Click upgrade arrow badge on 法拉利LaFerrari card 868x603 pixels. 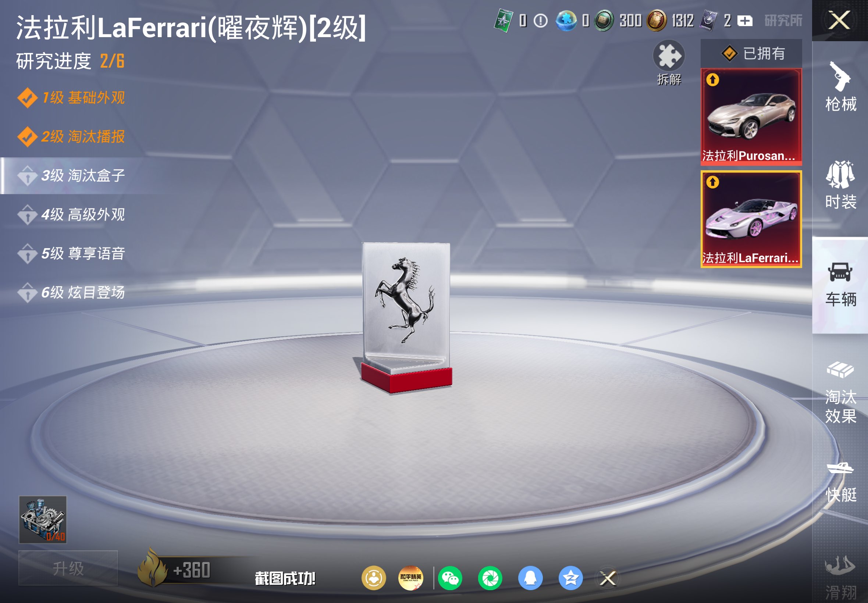click(x=713, y=182)
